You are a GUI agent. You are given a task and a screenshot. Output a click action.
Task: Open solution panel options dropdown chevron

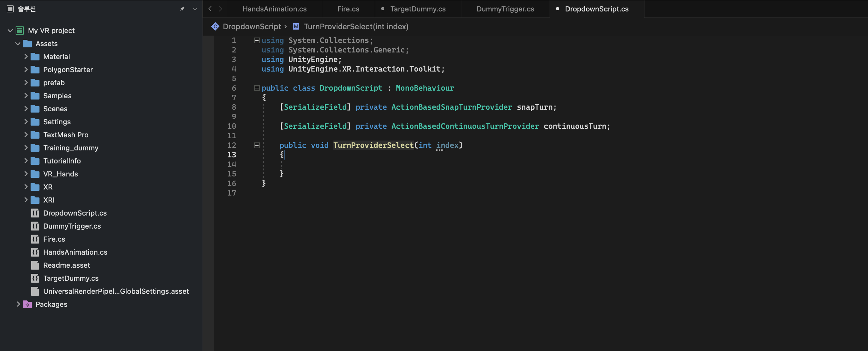click(x=195, y=9)
